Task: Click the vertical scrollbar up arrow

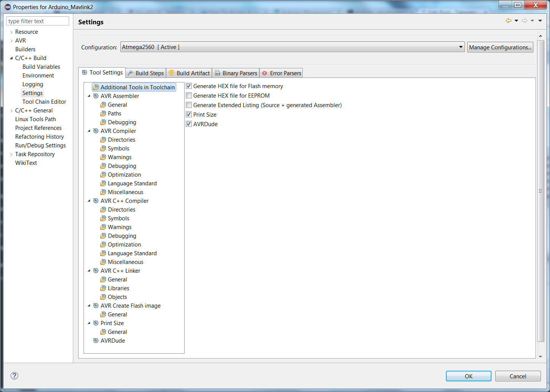Action: [541, 36]
